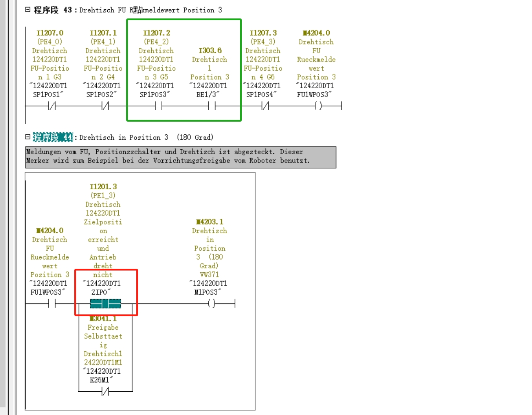The width and height of the screenshot is (532, 415).
Task: Click the I1207.2 address label
Action: tap(157, 33)
